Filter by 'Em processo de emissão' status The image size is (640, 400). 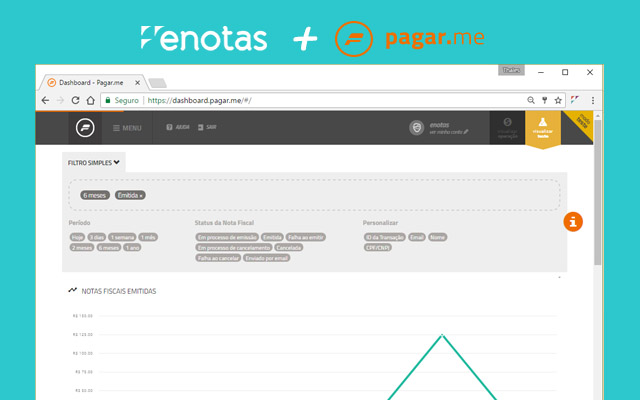(x=227, y=237)
